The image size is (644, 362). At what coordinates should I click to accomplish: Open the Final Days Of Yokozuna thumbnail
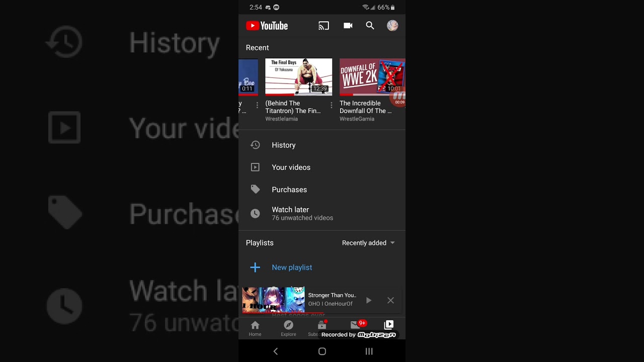tap(298, 77)
